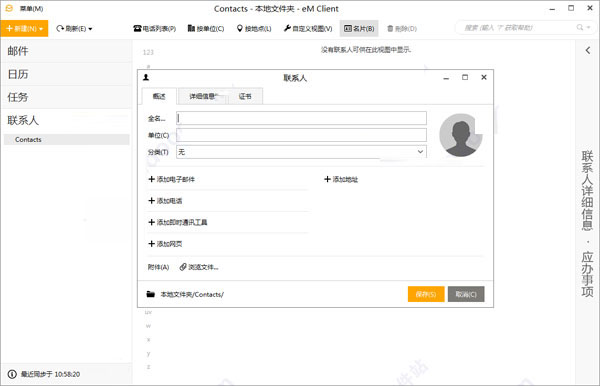The image size is (600, 386).
Task: Open 自定义视图(V) custom view wrench icon
Action: coord(287,28)
